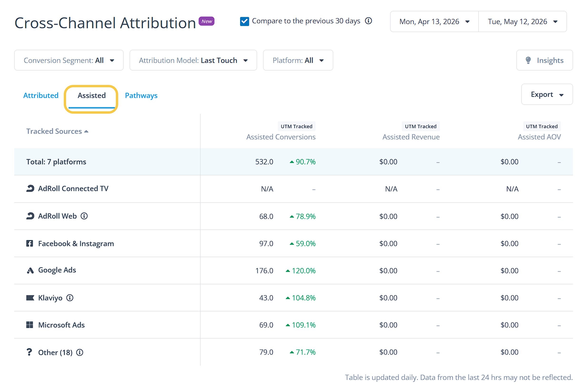
Task: Click the Microsoft Ads windows icon
Action: [x=30, y=325]
